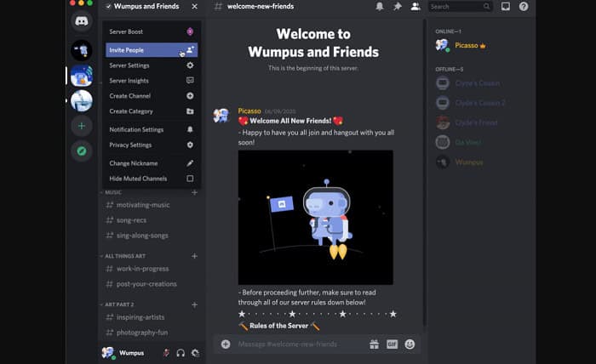Image resolution: width=596 pixels, height=364 pixels.
Task: Close server dropdown with X icon
Action: click(x=194, y=7)
